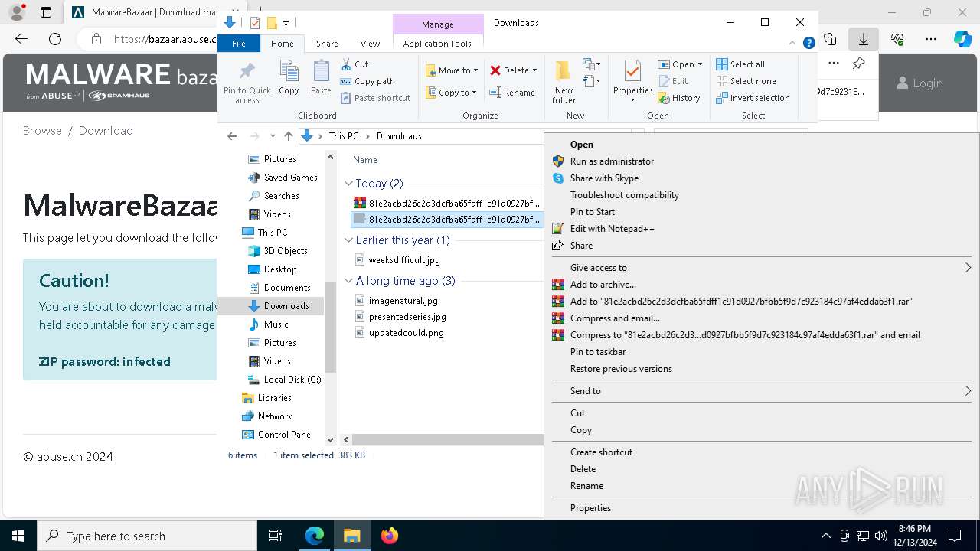The width and height of the screenshot is (980, 551).
Task: Select imagenatural.jpg file
Action: click(403, 301)
